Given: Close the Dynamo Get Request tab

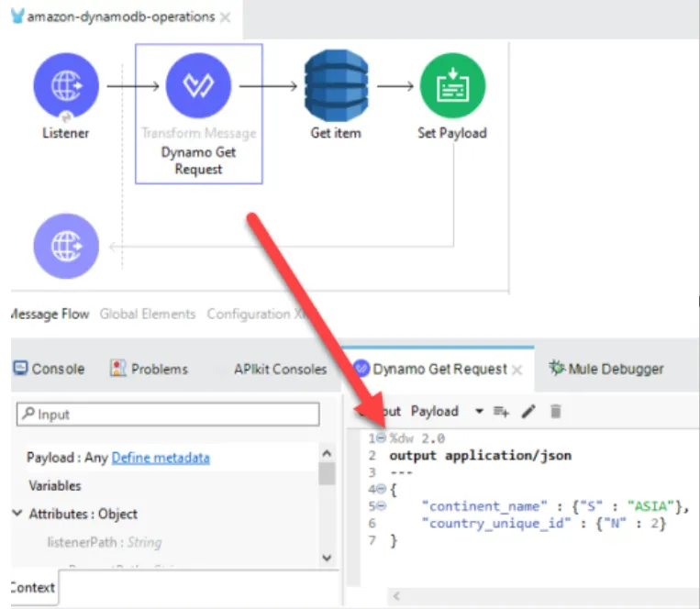Looking at the screenshot, I should [x=517, y=370].
